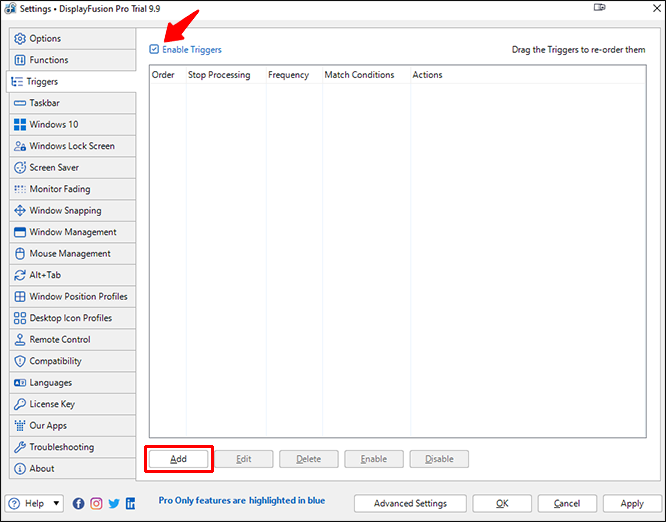Click the Screen Saver smiley icon
The image size is (666, 522).
(x=20, y=167)
